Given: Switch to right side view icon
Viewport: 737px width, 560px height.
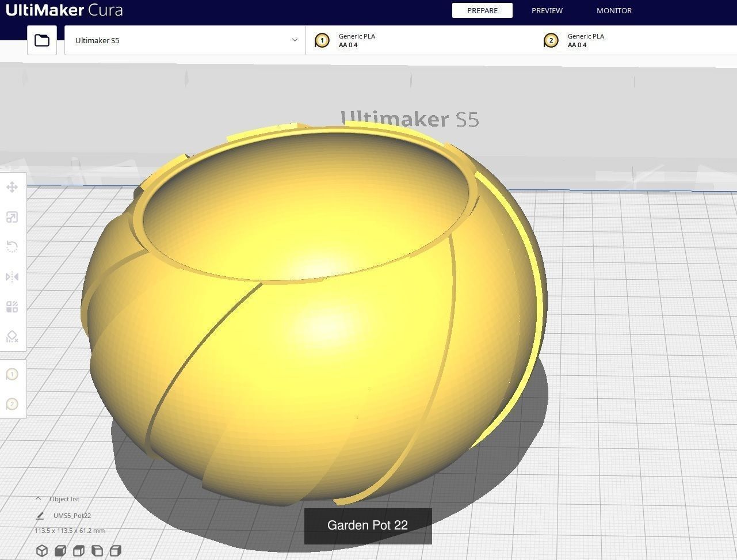Looking at the screenshot, I should tap(116, 551).
